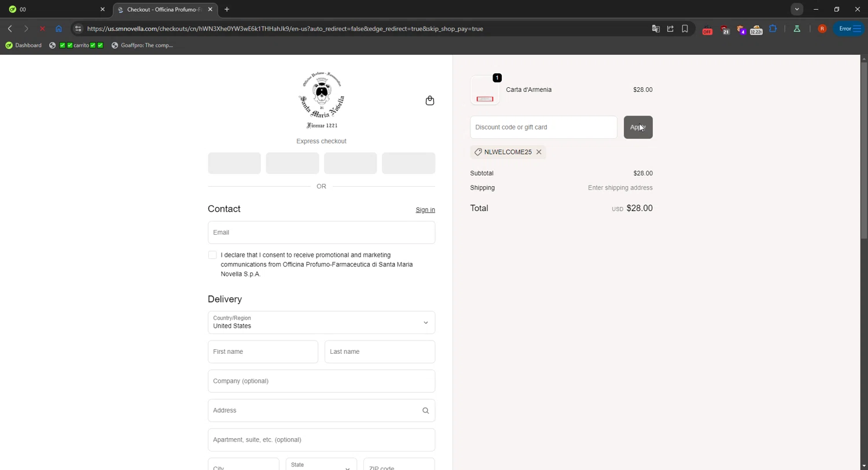Open the cookie extension with badge 4

coord(741,29)
